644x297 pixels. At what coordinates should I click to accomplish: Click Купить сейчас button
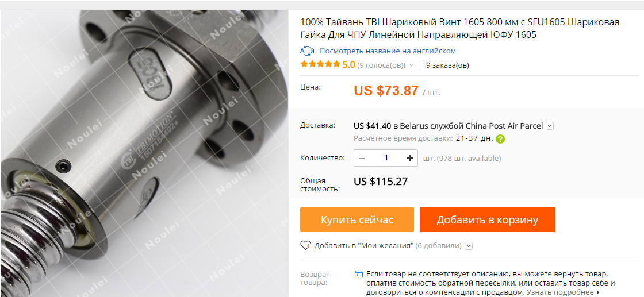coord(357,219)
